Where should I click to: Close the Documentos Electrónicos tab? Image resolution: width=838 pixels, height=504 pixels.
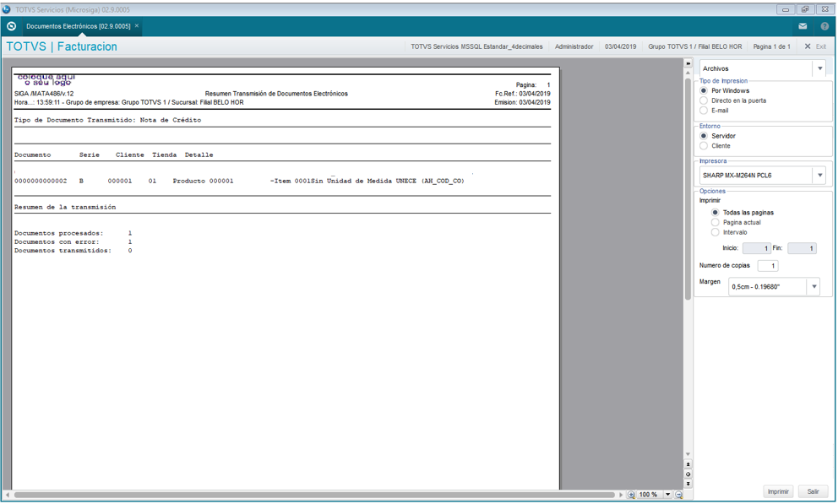pos(137,25)
